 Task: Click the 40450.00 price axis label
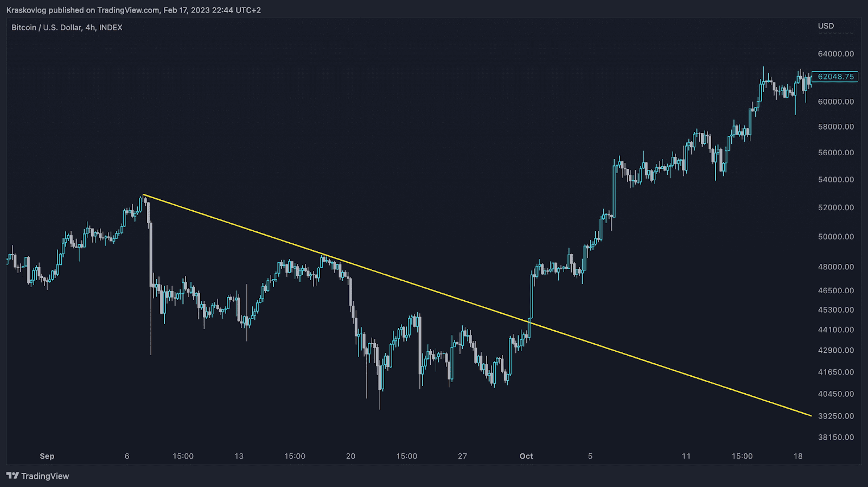coord(835,394)
